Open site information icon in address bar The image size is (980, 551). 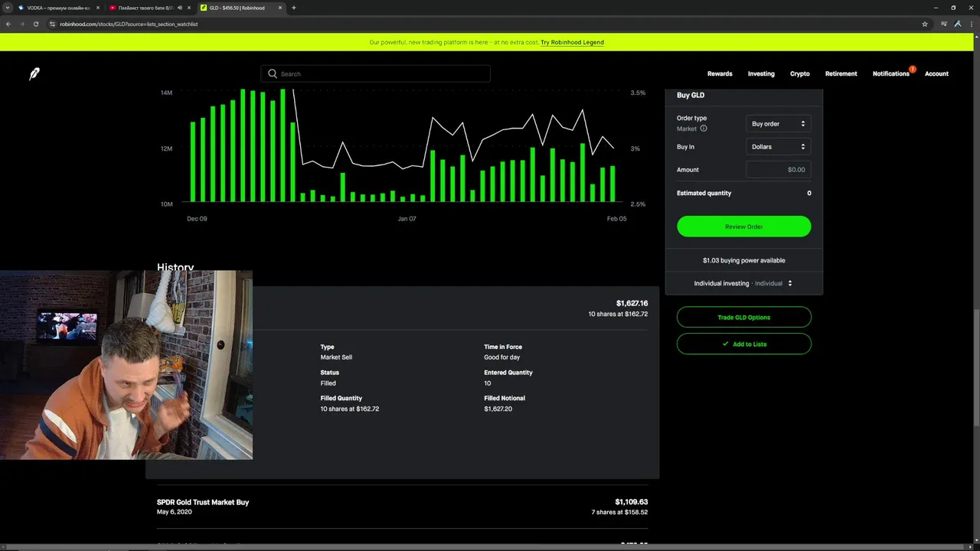pyautogui.click(x=53, y=24)
